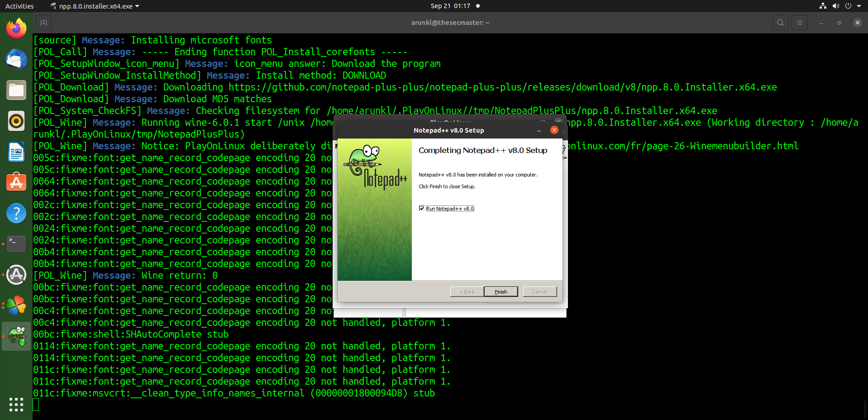Open Ubuntu Software store icon
868x420 pixels.
pos(16,182)
